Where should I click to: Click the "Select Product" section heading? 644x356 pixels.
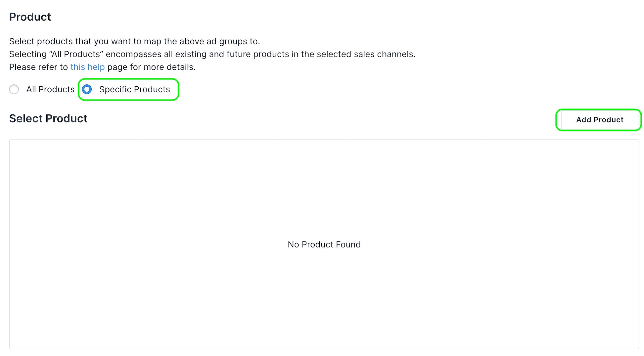[48, 118]
